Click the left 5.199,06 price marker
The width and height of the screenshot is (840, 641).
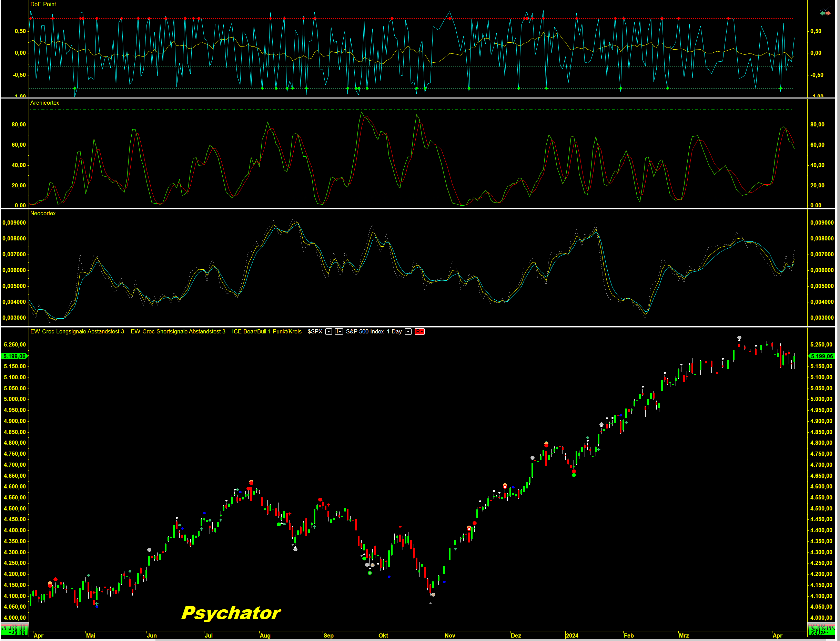click(14, 356)
